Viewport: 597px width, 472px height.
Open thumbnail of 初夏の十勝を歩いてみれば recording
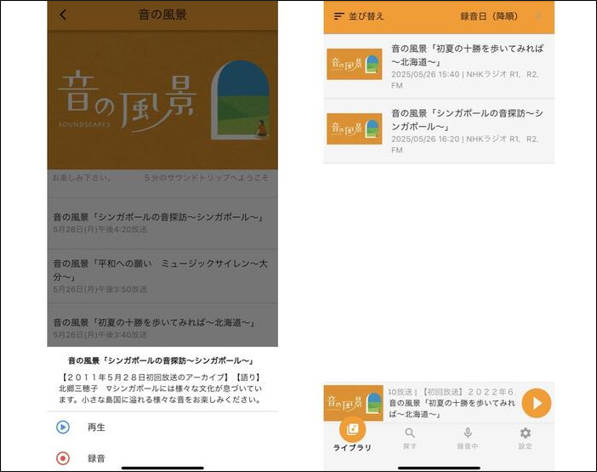tap(354, 64)
